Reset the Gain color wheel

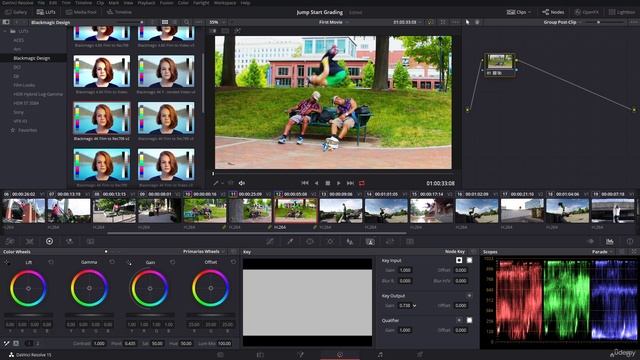coord(173,262)
